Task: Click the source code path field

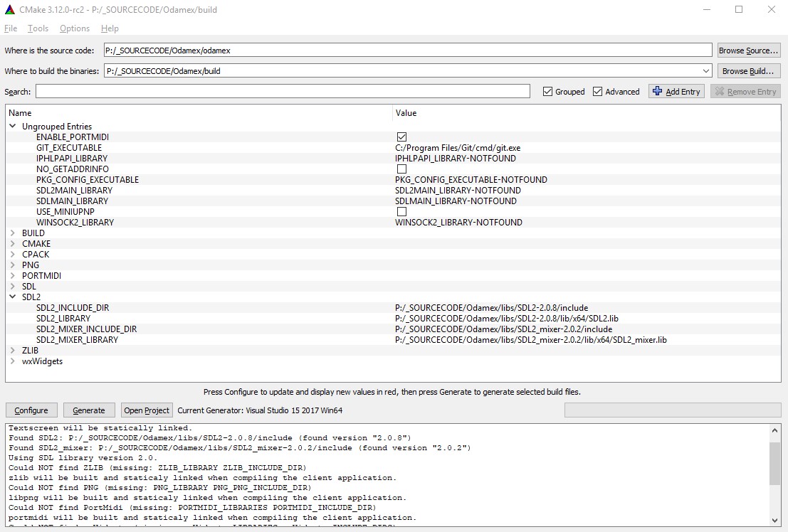Action: (408, 50)
